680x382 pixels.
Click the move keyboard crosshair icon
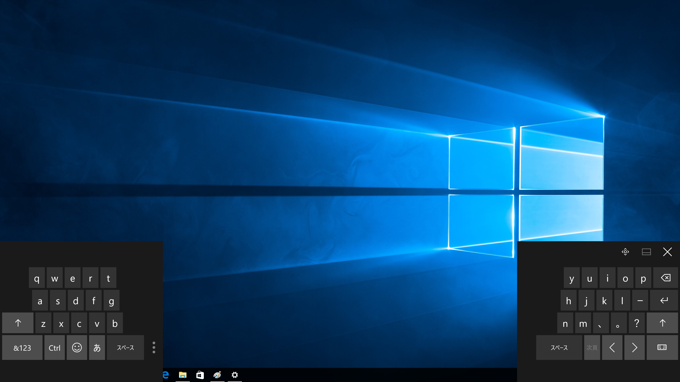[625, 252]
